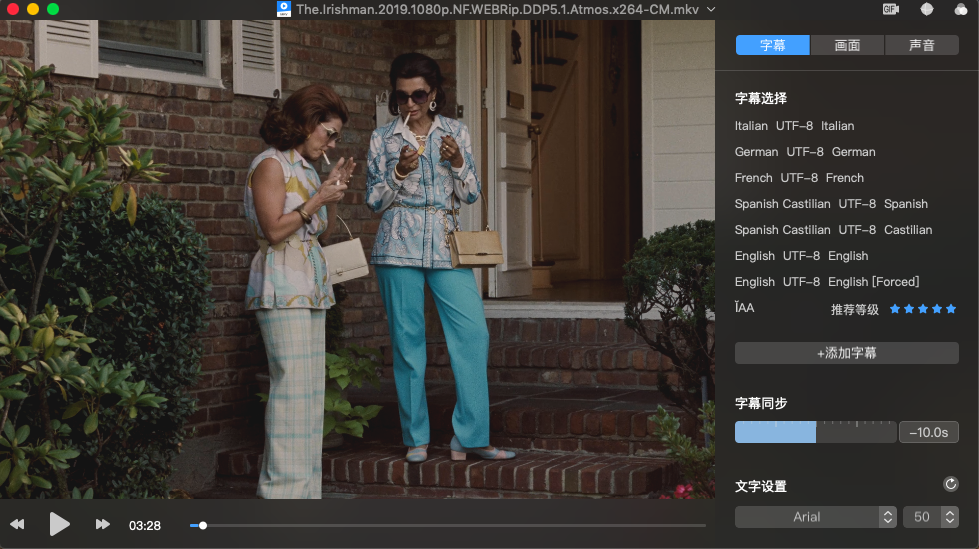Image resolution: width=979 pixels, height=549 pixels.
Task: Open the font size 50 dropdown
Action: 931,517
